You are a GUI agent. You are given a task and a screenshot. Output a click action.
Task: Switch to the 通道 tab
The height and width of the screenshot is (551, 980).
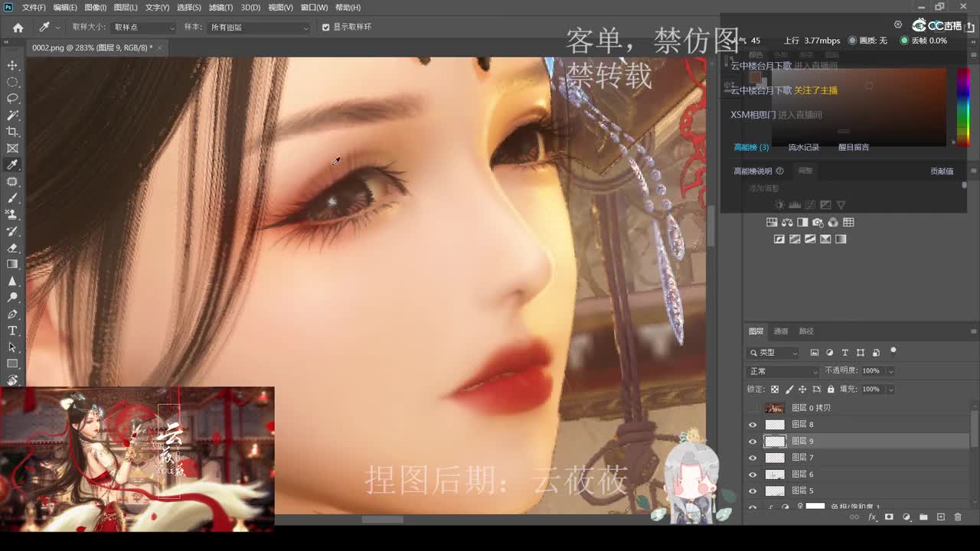780,331
